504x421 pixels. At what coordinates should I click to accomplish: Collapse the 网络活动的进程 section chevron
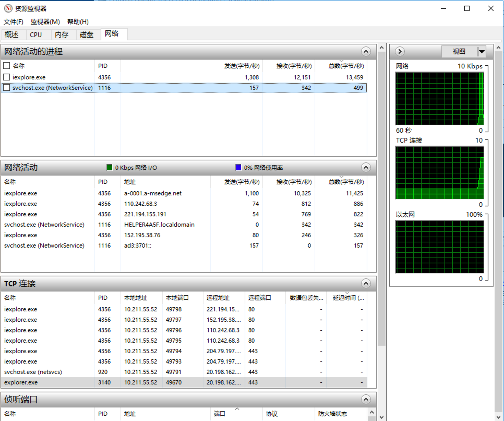[x=366, y=51]
